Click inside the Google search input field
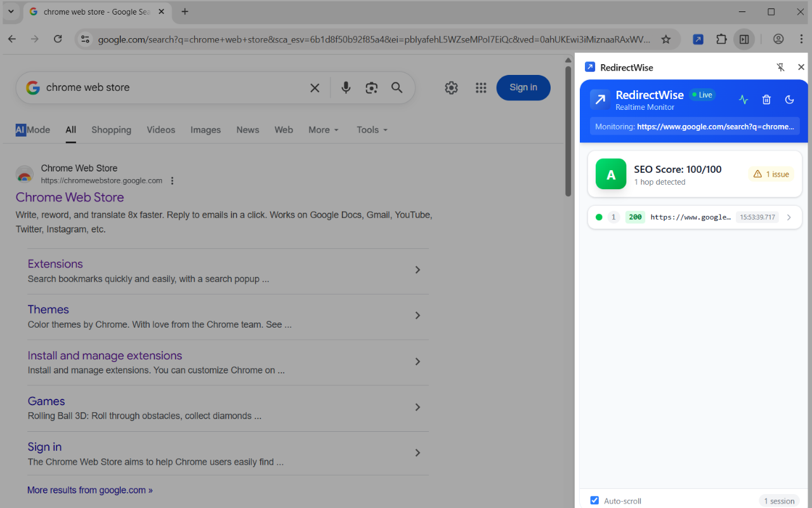Viewport: 812px width, 508px height. coord(171,88)
